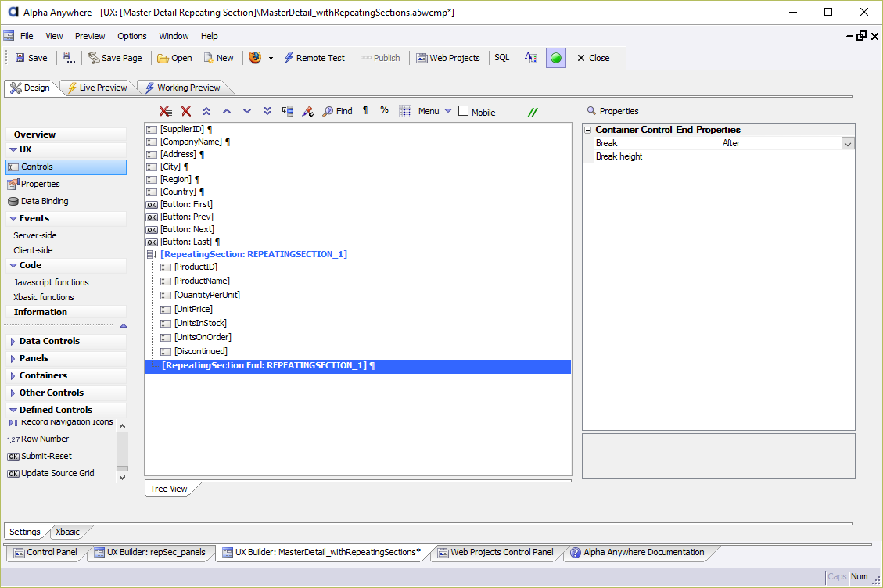Expand the Panels section
This screenshot has width=883, height=588.
13,359
